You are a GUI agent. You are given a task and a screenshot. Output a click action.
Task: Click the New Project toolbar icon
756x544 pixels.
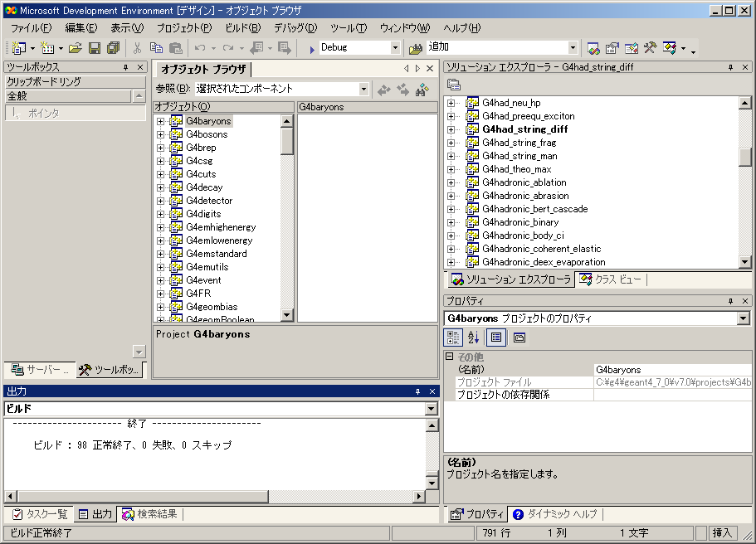[x=19, y=48]
